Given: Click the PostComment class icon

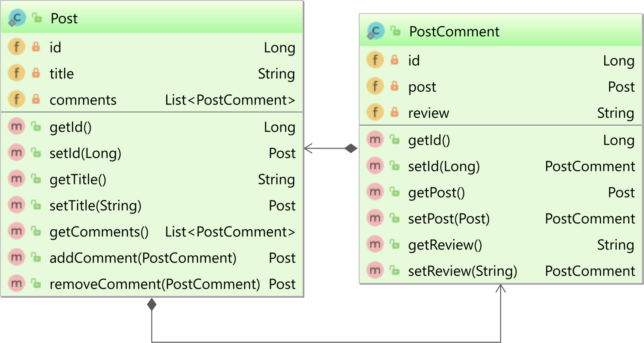Looking at the screenshot, I should 376,31.
